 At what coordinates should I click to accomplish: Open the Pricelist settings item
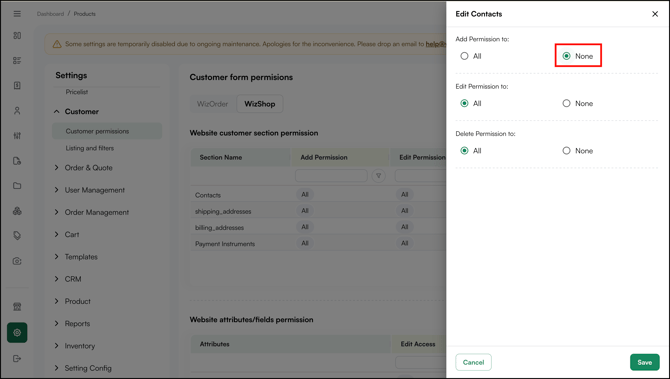pos(77,92)
